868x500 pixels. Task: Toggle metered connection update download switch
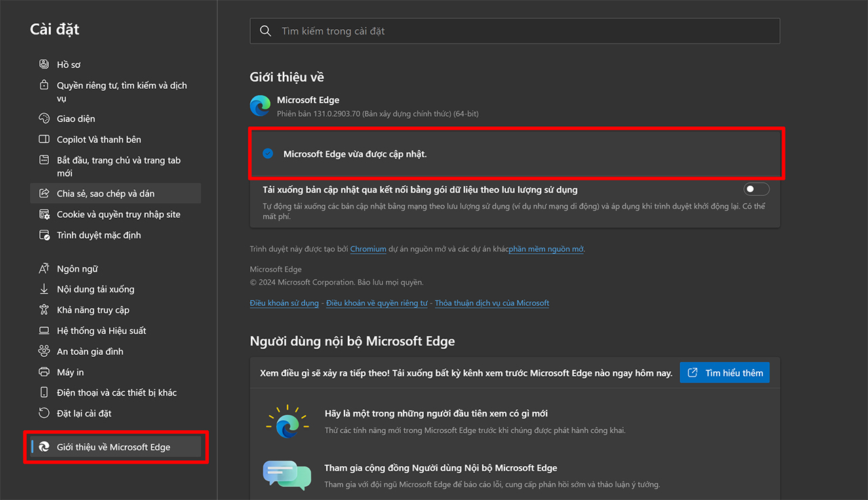point(756,189)
